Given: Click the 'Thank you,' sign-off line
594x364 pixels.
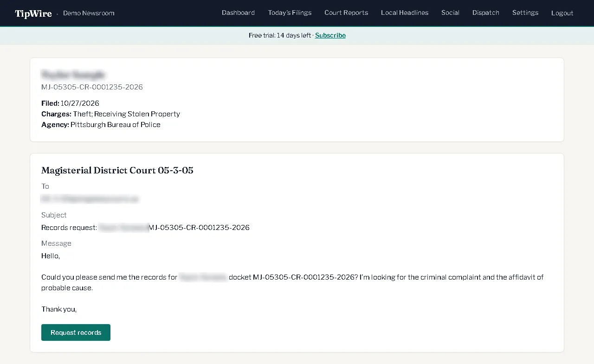Looking at the screenshot, I should point(59,309).
